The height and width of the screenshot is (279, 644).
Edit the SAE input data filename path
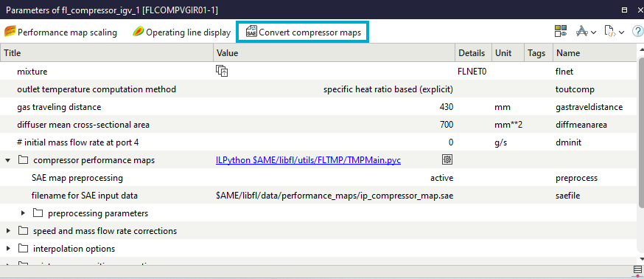(x=335, y=196)
